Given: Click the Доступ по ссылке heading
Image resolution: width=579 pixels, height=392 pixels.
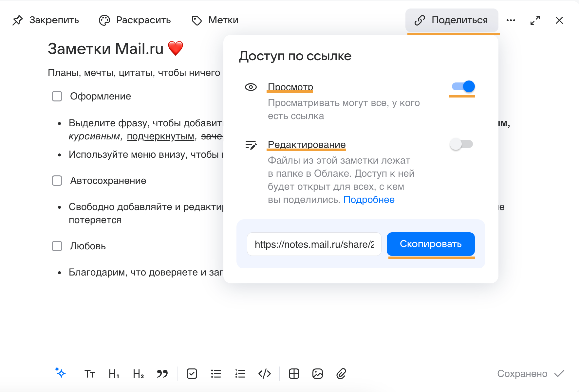Looking at the screenshot, I should pyautogui.click(x=295, y=56).
